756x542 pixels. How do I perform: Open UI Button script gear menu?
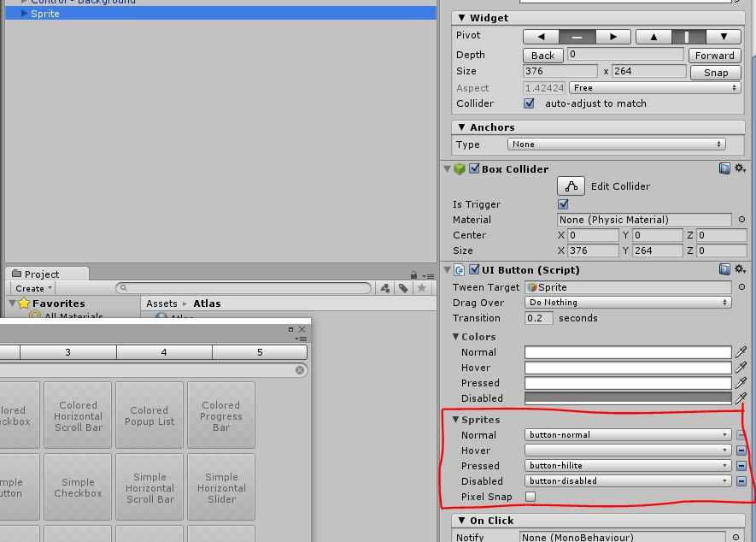[740, 268]
